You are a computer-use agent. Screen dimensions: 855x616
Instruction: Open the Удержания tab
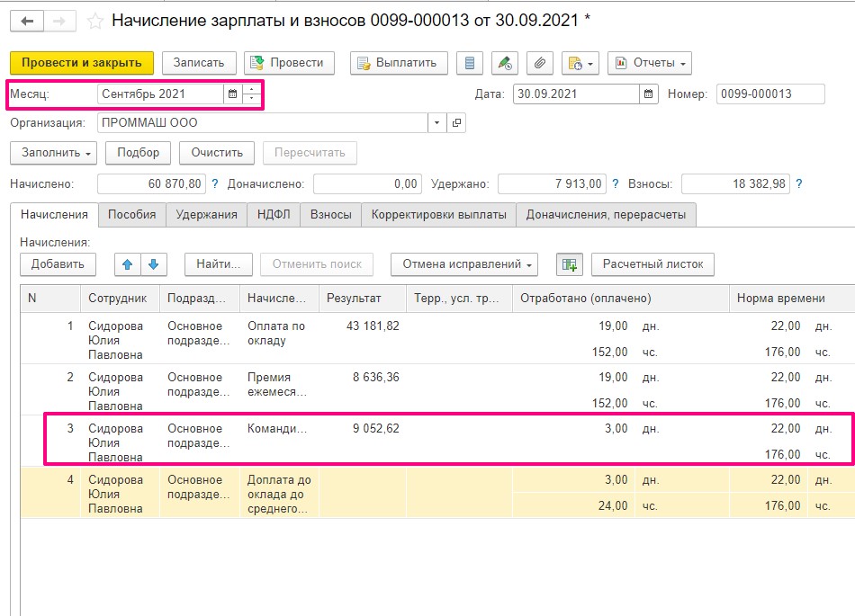tap(207, 215)
